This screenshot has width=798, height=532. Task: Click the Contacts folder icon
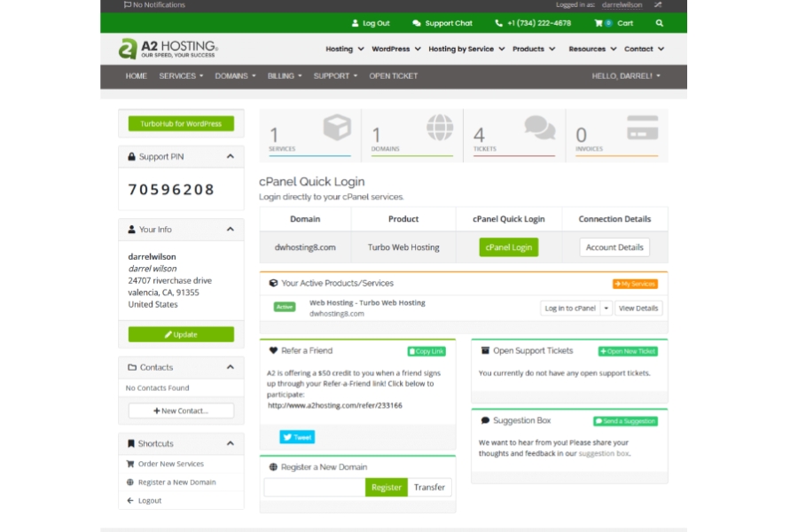click(x=132, y=367)
